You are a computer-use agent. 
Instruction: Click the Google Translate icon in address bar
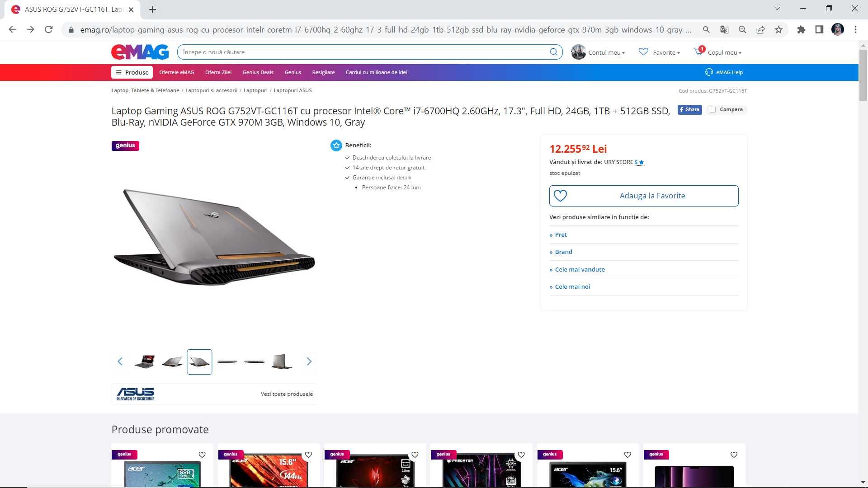[x=724, y=30]
